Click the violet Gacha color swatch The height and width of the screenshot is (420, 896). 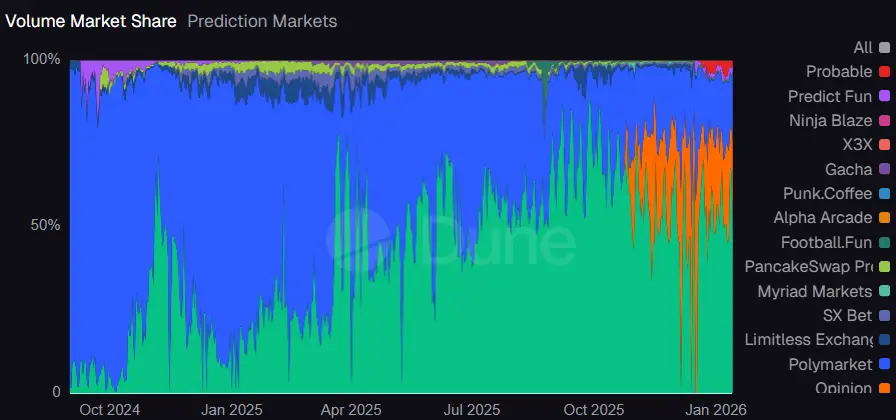pos(885,170)
